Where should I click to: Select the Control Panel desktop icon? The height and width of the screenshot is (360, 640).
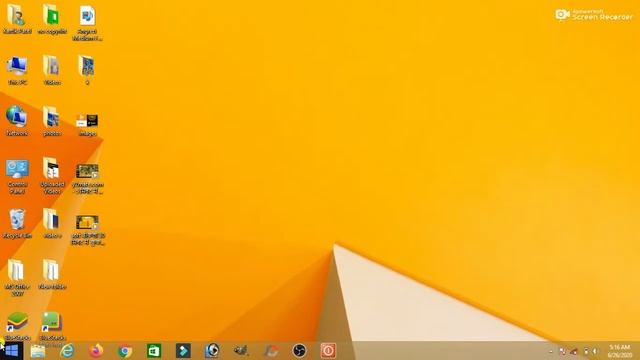coord(17,176)
